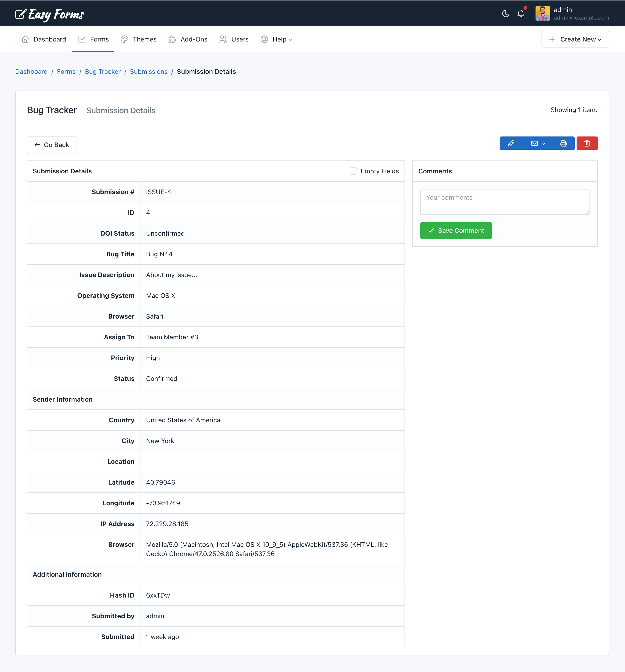Check the Empty Fields visibility option
Viewport: 625px width, 672px height.
[x=353, y=171]
